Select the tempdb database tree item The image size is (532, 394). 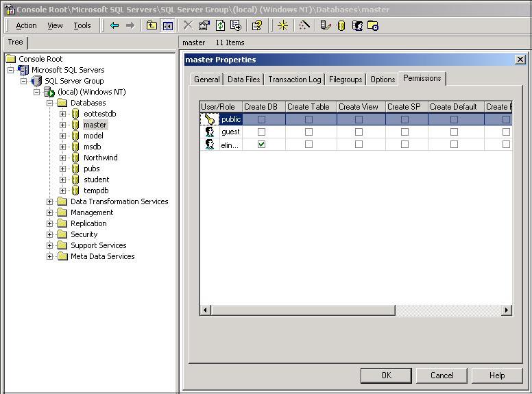click(x=96, y=190)
